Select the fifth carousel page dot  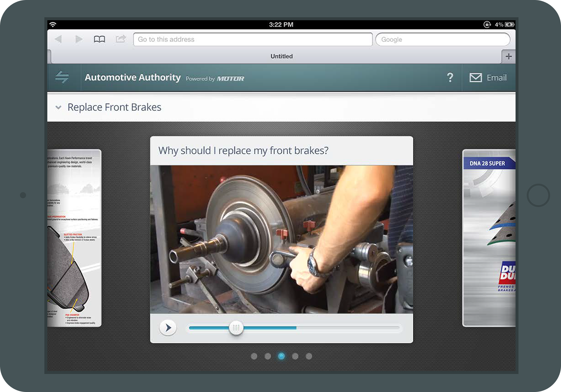coord(309,356)
